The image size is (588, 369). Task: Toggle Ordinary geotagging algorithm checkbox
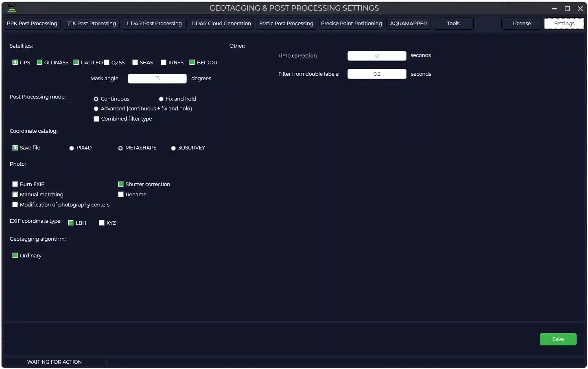pyautogui.click(x=15, y=255)
